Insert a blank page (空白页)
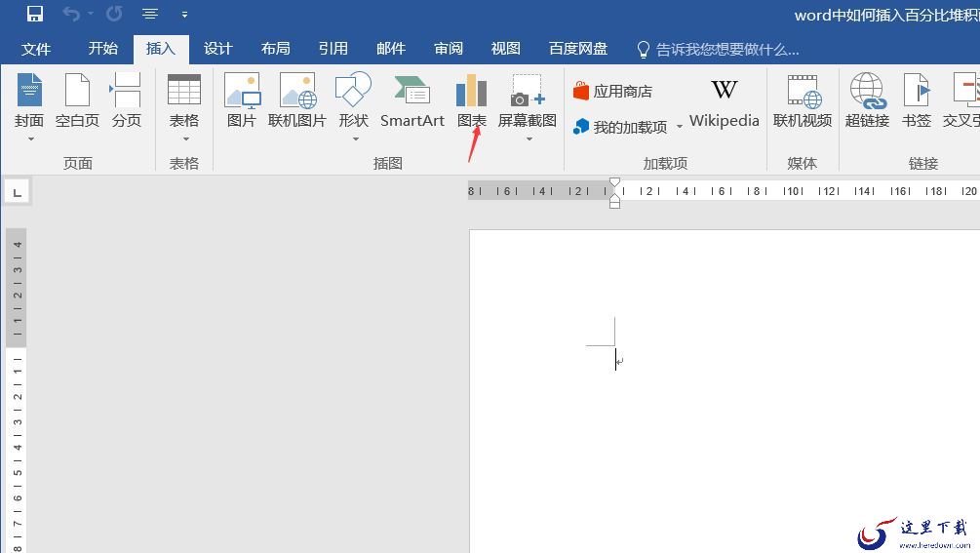 (77, 101)
